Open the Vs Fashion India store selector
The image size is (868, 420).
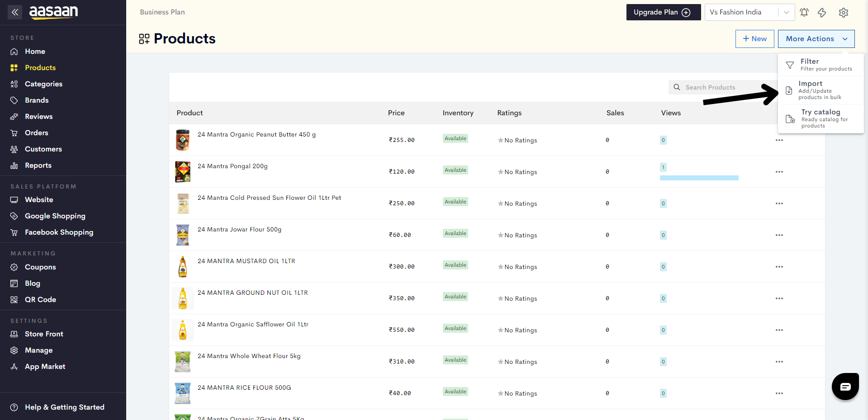pyautogui.click(x=749, y=12)
